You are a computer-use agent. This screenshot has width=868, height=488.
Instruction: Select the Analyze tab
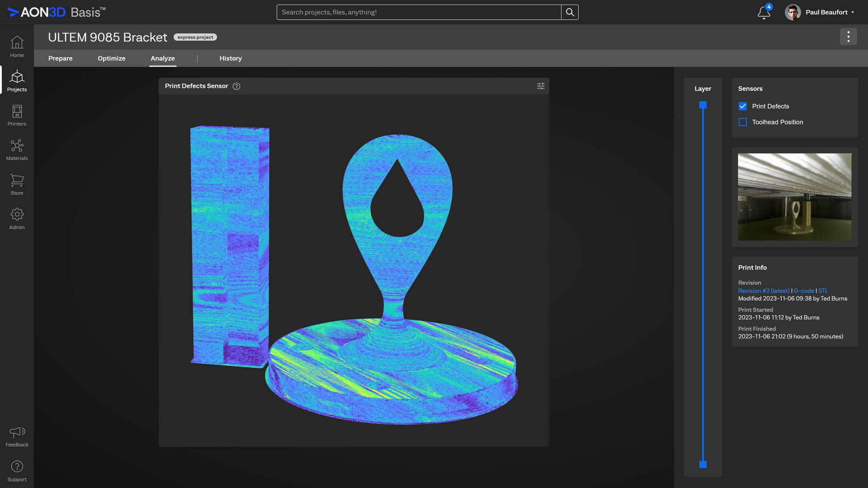coord(163,58)
